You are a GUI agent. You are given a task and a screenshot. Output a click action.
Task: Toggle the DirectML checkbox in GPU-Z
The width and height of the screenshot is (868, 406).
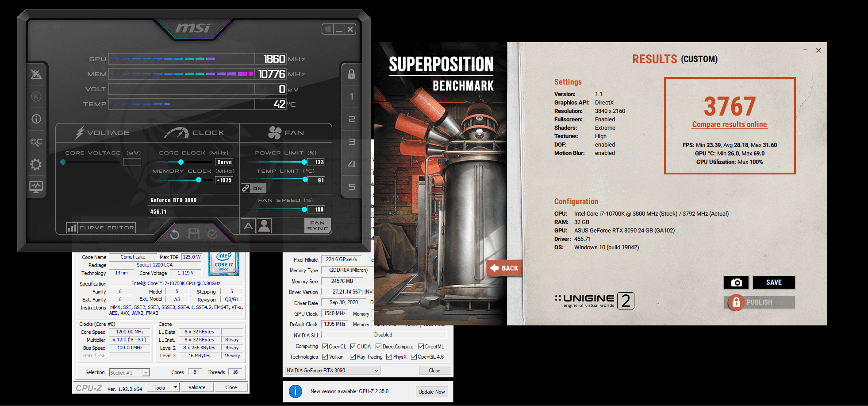[421, 347]
